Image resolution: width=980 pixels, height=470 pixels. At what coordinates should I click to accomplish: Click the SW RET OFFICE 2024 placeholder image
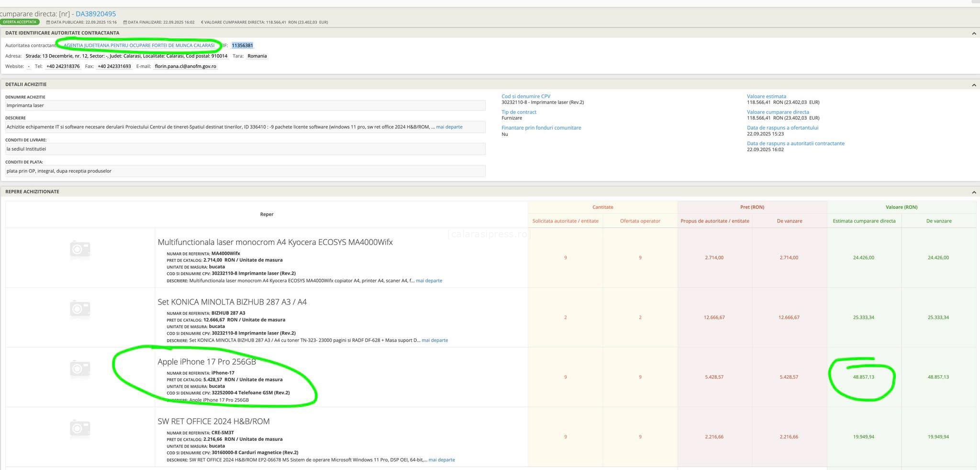point(80,428)
